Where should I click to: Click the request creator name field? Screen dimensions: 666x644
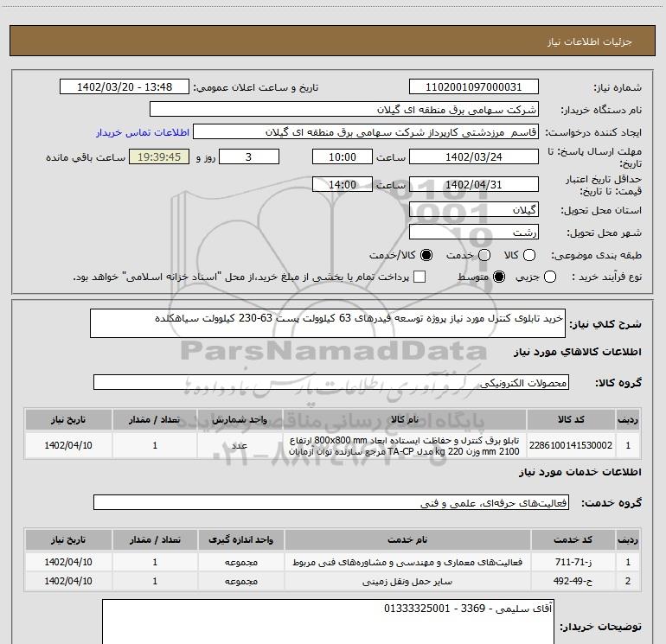click(x=366, y=132)
